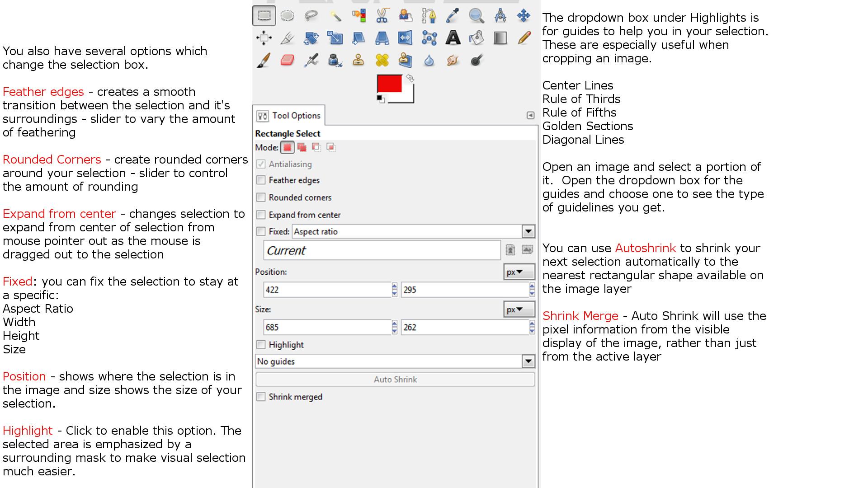Pick the Scissors Select tool
Screen dimensions: 868x488
point(382,16)
